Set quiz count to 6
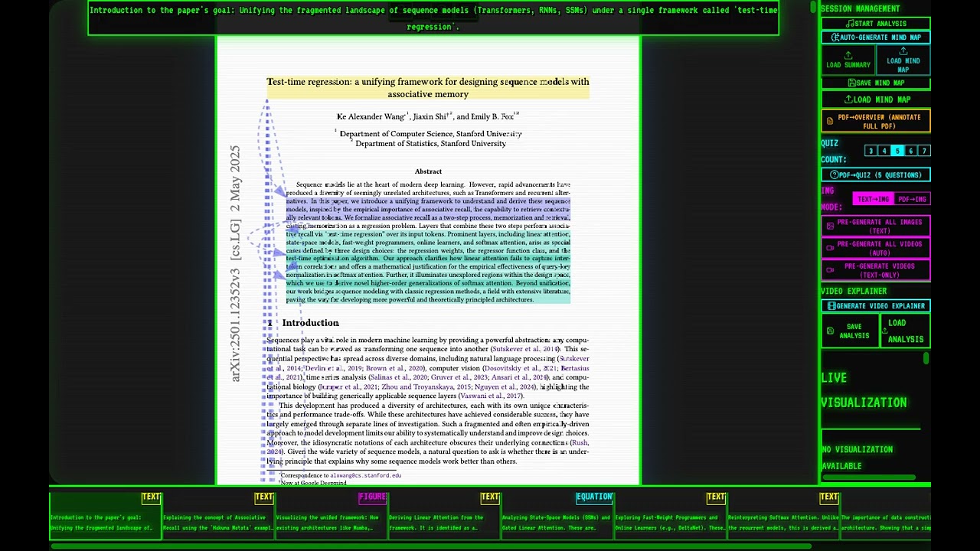The height and width of the screenshot is (551, 980). tap(911, 151)
